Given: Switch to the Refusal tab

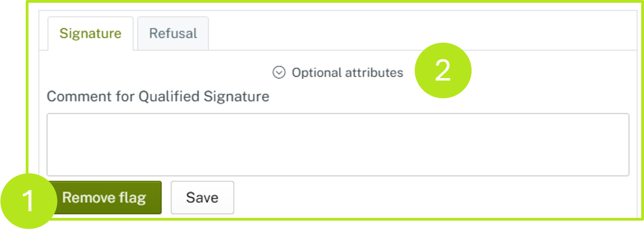Looking at the screenshot, I should [x=172, y=33].
